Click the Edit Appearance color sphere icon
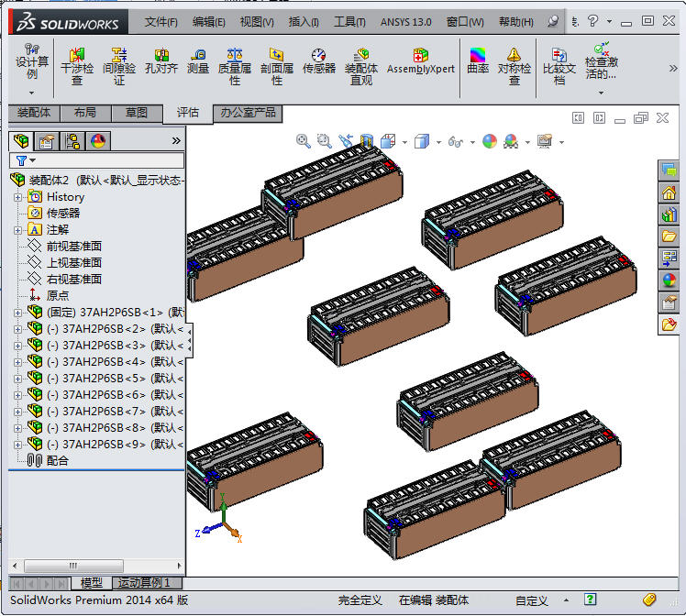This screenshot has height=616, width=686. click(489, 141)
